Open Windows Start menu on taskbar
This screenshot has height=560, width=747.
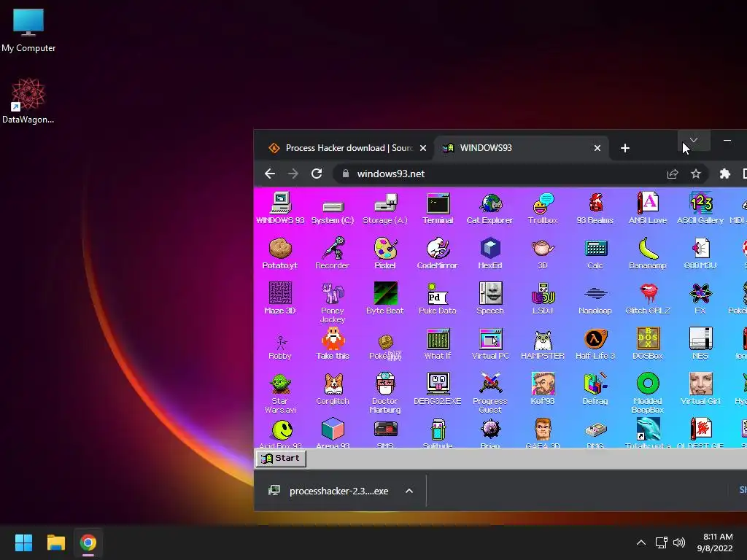tap(23, 542)
